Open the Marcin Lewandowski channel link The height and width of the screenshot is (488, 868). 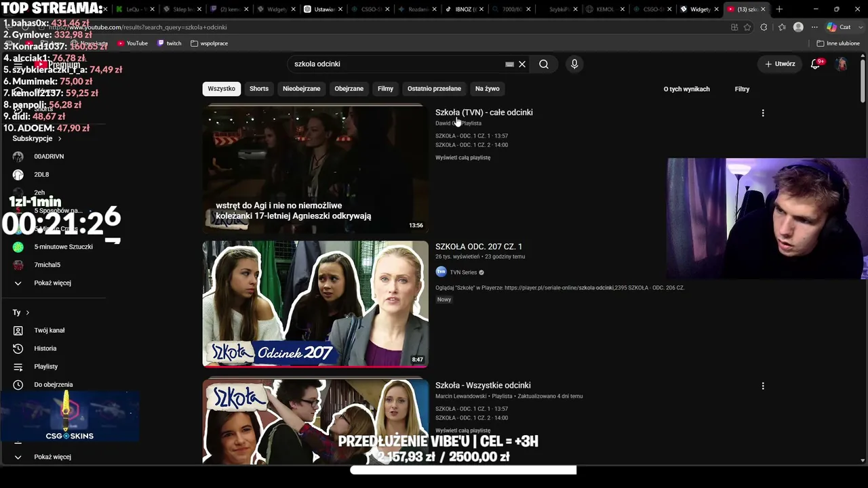(x=461, y=396)
